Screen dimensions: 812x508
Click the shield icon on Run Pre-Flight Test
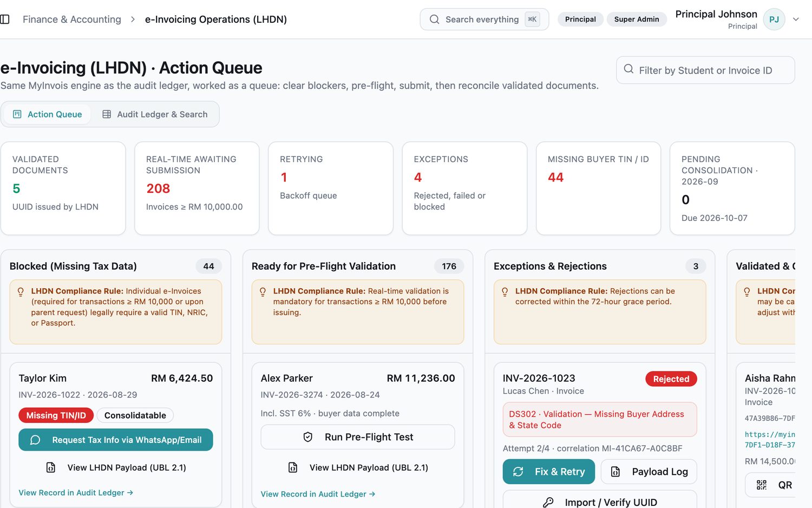[x=308, y=437]
